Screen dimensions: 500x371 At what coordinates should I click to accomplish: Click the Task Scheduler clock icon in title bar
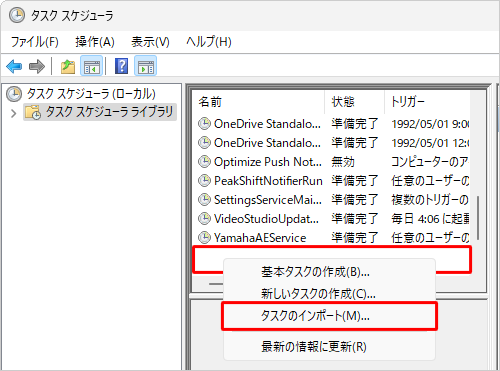[17, 15]
